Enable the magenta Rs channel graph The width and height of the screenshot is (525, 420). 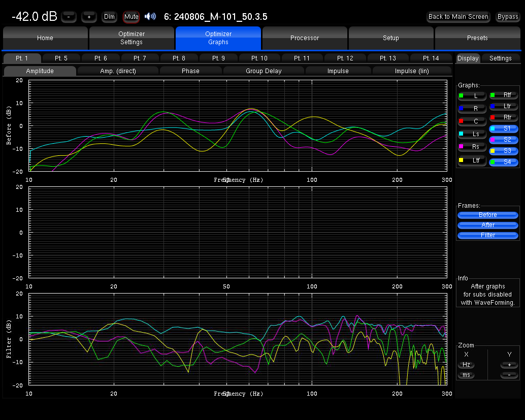coord(472,147)
